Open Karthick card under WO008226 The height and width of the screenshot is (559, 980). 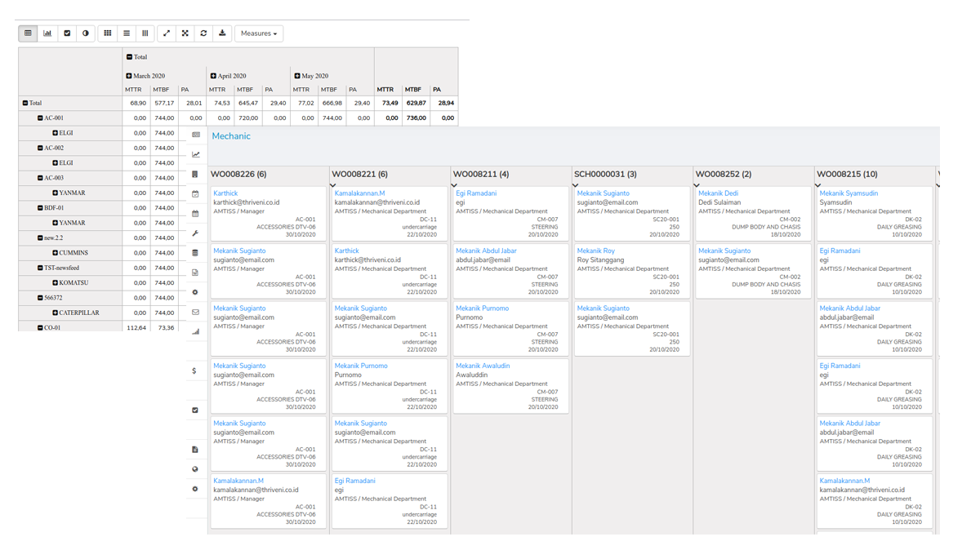(225, 193)
